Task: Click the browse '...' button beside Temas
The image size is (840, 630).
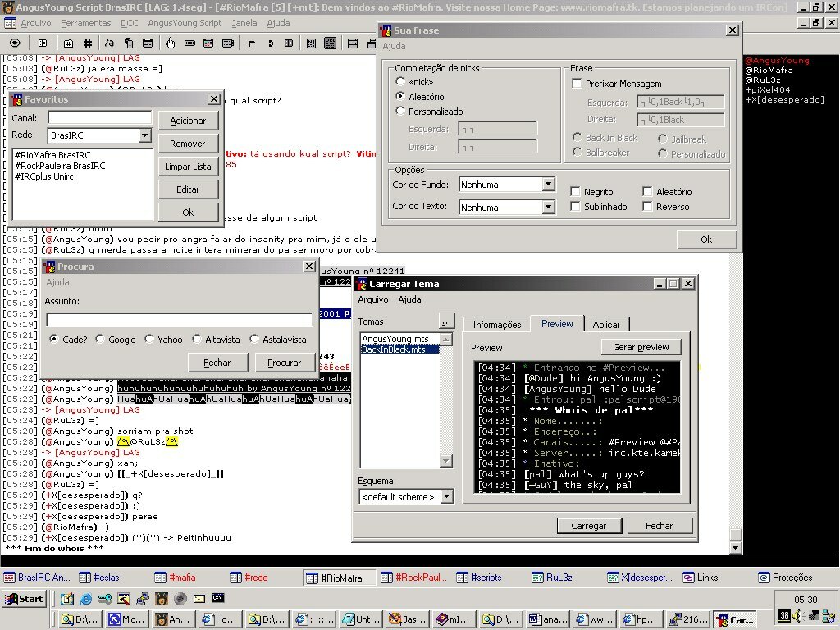Action: tap(446, 321)
